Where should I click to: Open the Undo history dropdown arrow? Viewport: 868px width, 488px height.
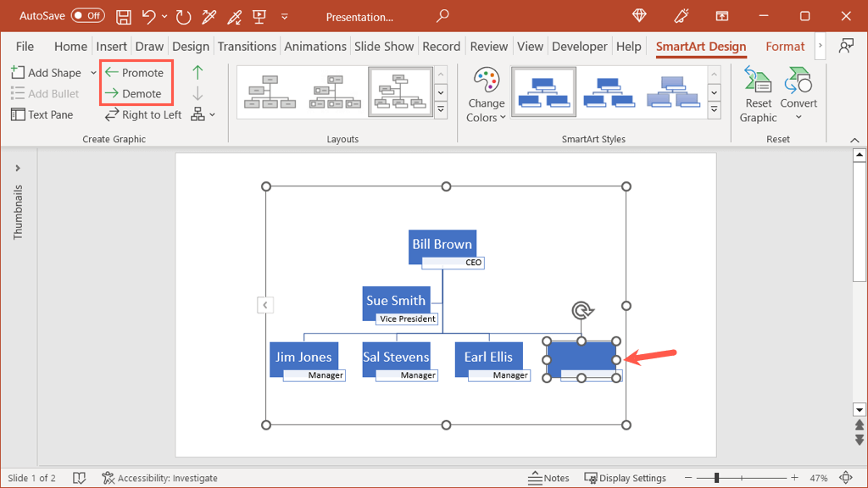pos(164,17)
